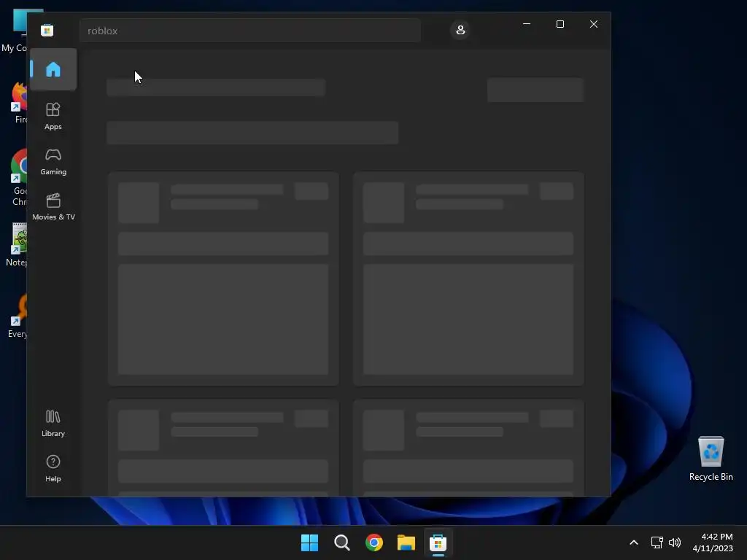
Task: Open the Apps section in the sidebar
Action: tap(53, 116)
